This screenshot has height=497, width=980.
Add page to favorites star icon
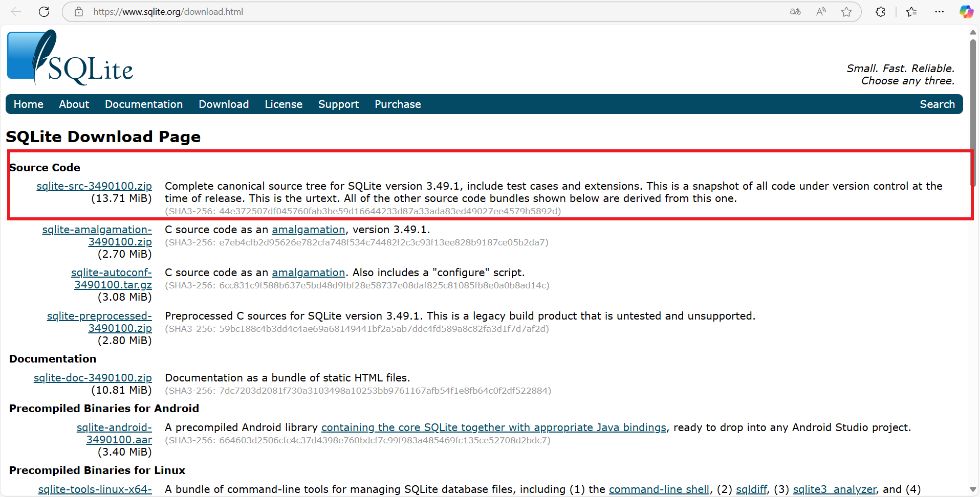(846, 12)
